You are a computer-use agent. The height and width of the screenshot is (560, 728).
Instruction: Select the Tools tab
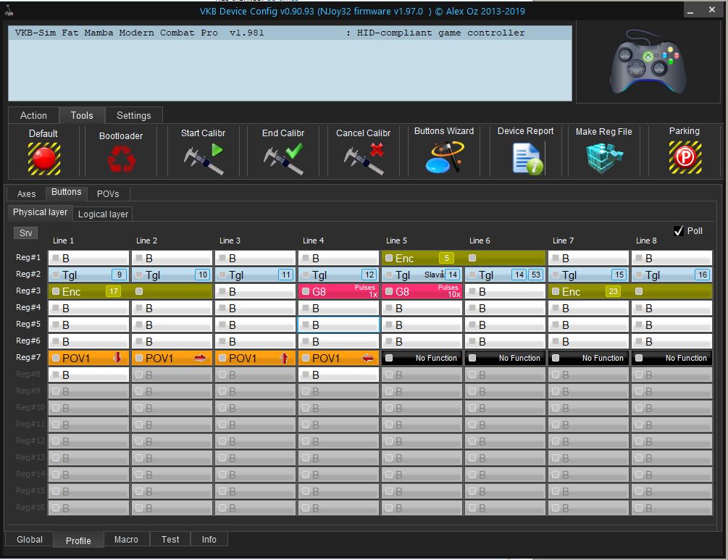pos(82,115)
